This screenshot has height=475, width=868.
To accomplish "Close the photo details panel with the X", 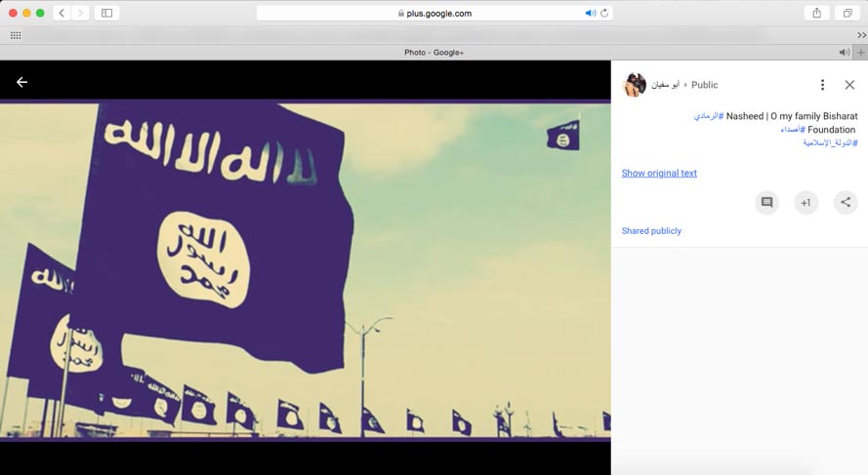I will tap(849, 85).
